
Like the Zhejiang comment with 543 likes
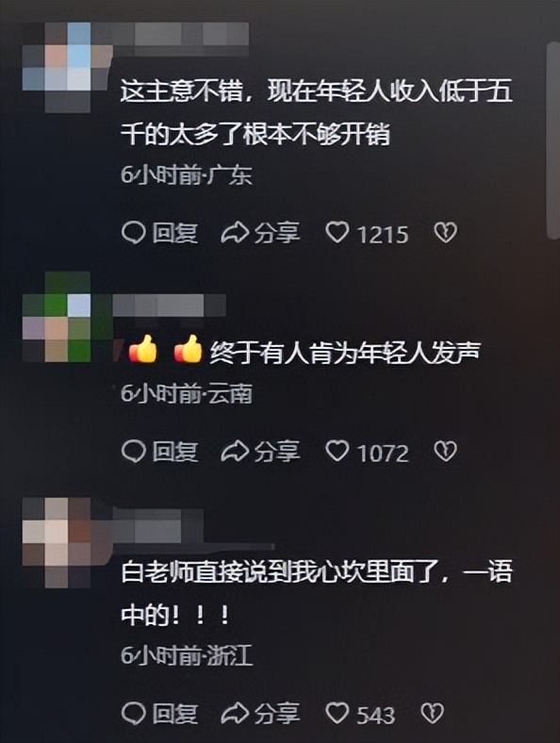click(360, 714)
